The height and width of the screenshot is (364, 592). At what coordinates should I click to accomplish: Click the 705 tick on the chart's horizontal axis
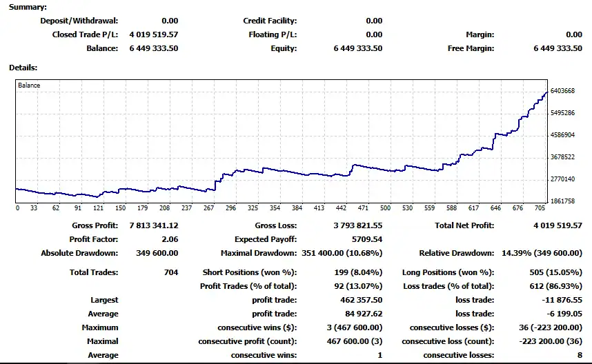coord(540,208)
